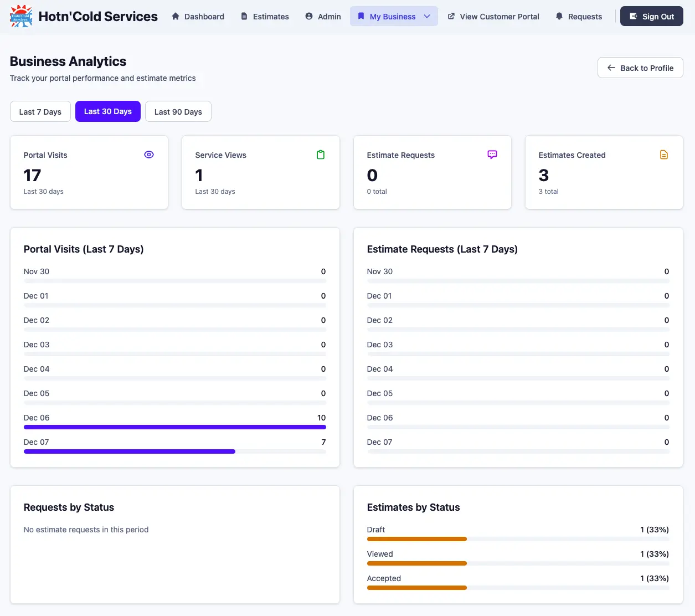Viewport: 695px width, 616px height.
Task: Click the house icon beside Dashboard
Action: point(176,17)
